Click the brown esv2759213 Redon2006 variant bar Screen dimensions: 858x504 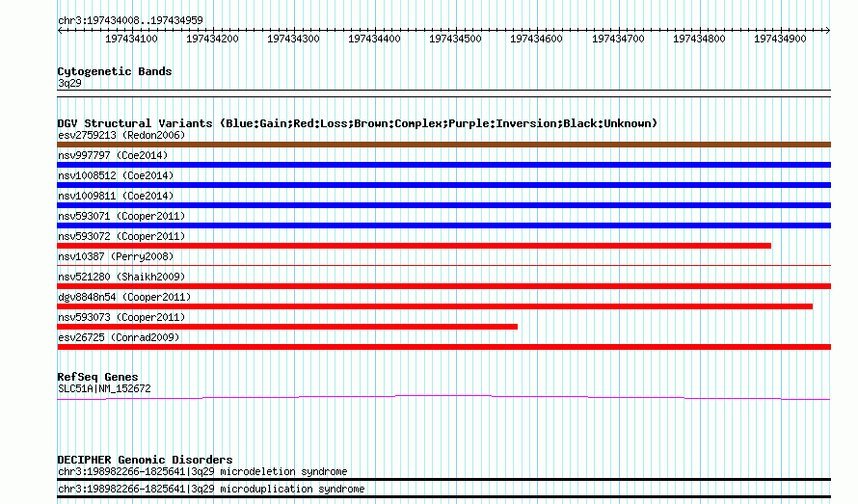click(x=443, y=145)
